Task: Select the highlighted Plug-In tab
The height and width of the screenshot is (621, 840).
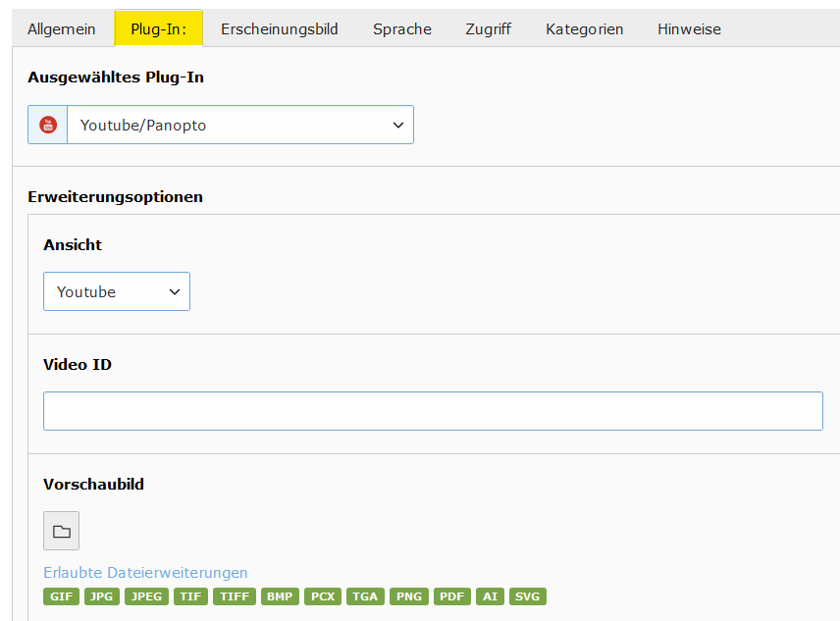Action: tap(159, 28)
